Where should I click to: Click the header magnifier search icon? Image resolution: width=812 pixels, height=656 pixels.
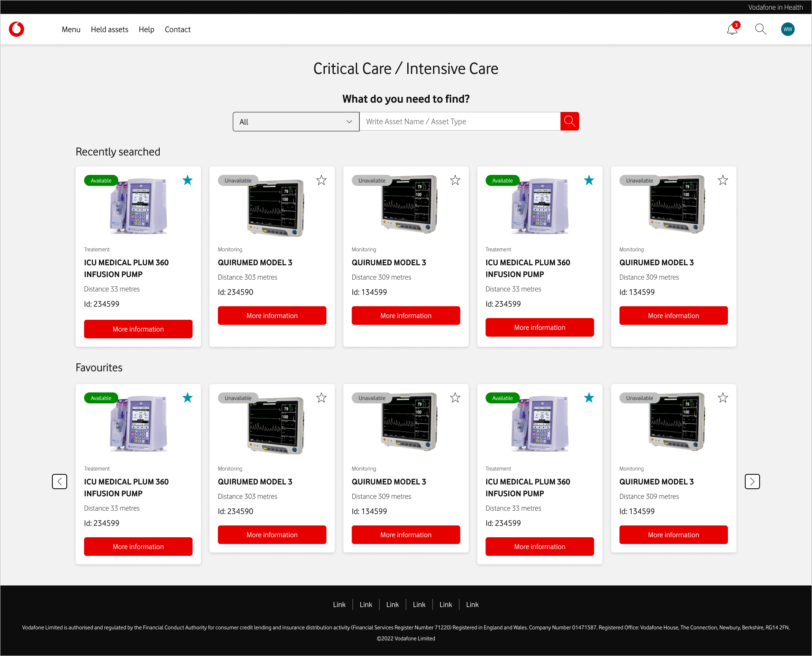click(760, 29)
